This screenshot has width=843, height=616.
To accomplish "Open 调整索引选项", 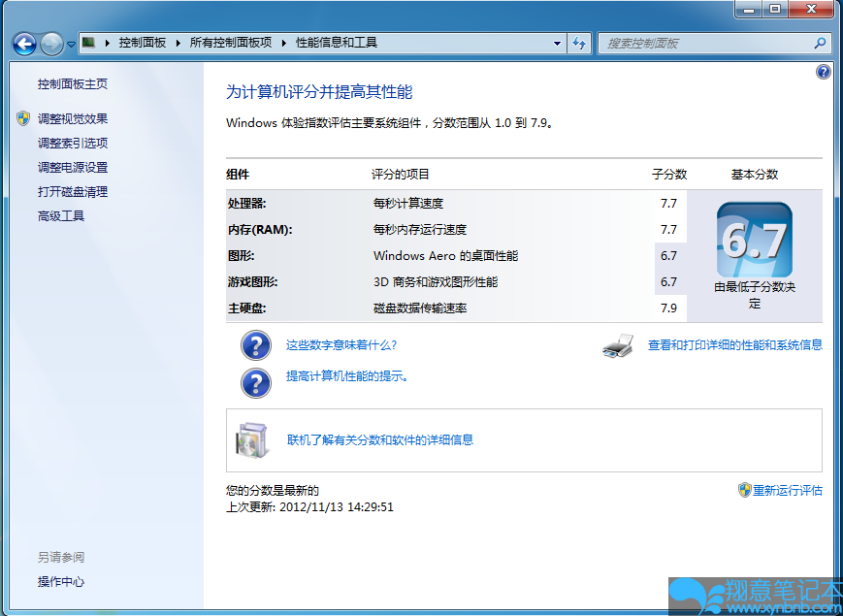I will coord(73,143).
